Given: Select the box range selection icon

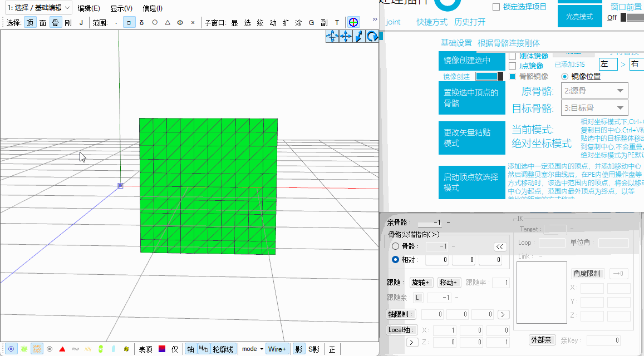Looking at the screenshot, I should 129,23.
